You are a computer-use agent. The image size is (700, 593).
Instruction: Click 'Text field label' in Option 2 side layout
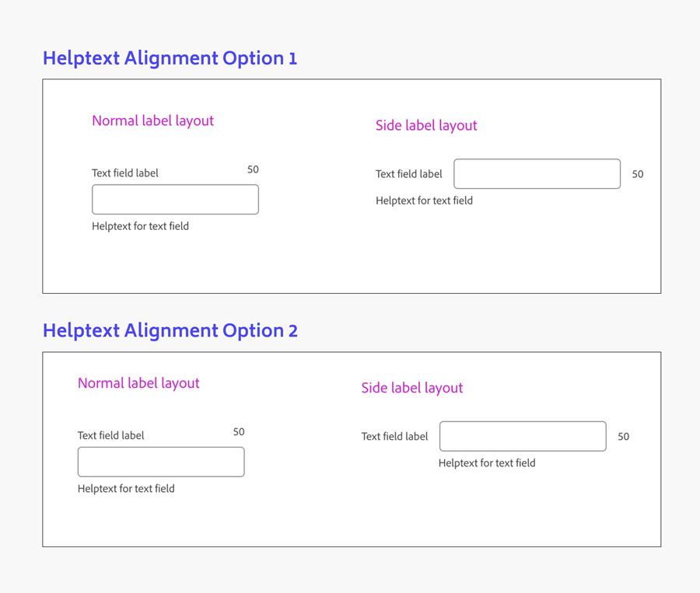click(x=394, y=436)
